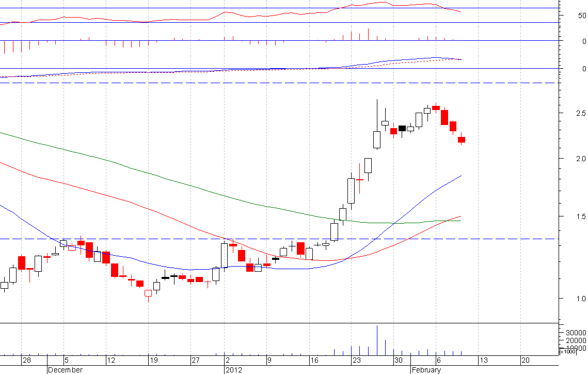Select date label 9 on the time axis
This screenshot has height=374, width=588.
[269, 360]
